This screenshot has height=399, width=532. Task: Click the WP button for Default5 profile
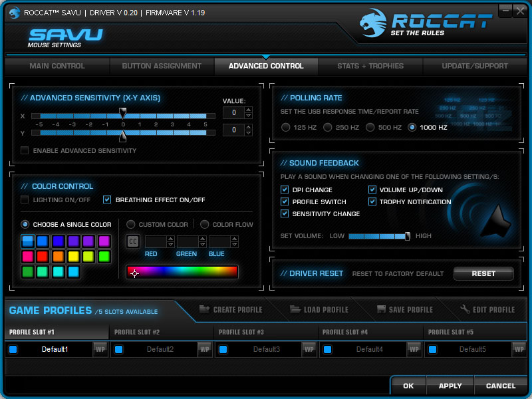(x=519, y=349)
